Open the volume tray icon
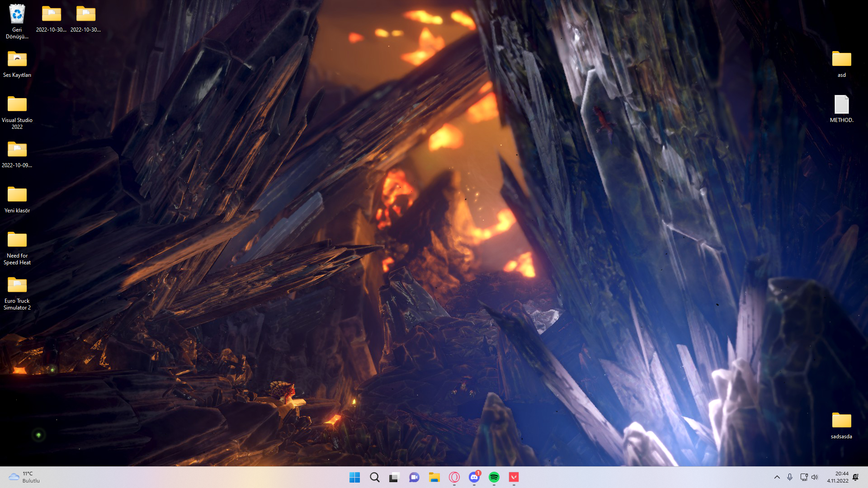Viewport: 868px width, 488px height. coord(815,477)
